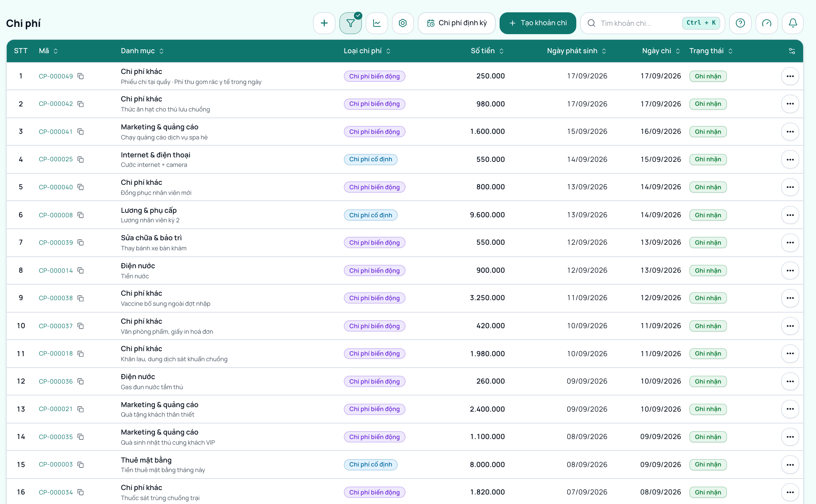Copy code CP-000014
This screenshot has height=504, width=816.
(x=81, y=270)
